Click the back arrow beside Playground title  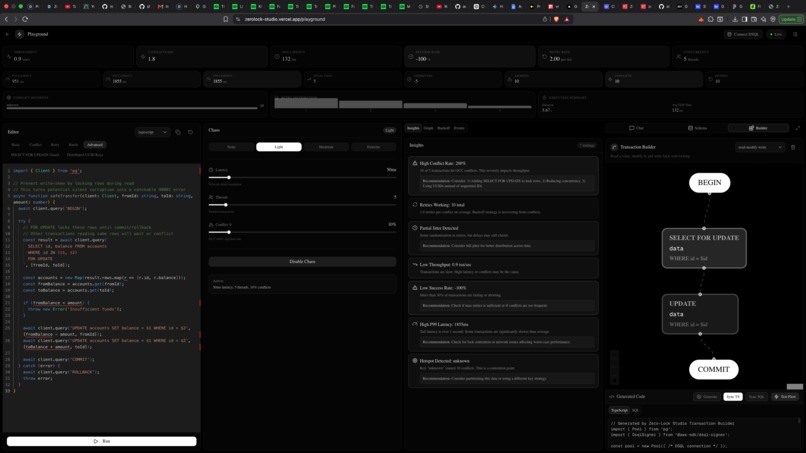coord(7,34)
